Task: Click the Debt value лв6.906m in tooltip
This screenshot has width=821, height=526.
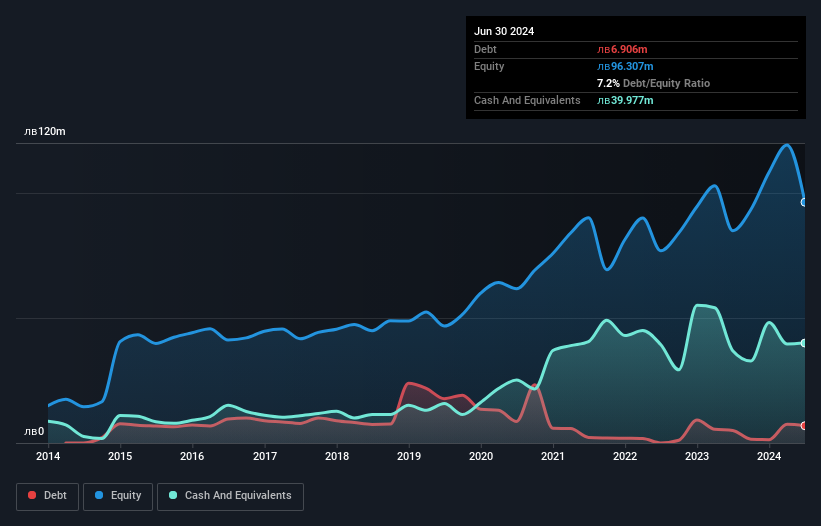Action: click(x=622, y=49)
